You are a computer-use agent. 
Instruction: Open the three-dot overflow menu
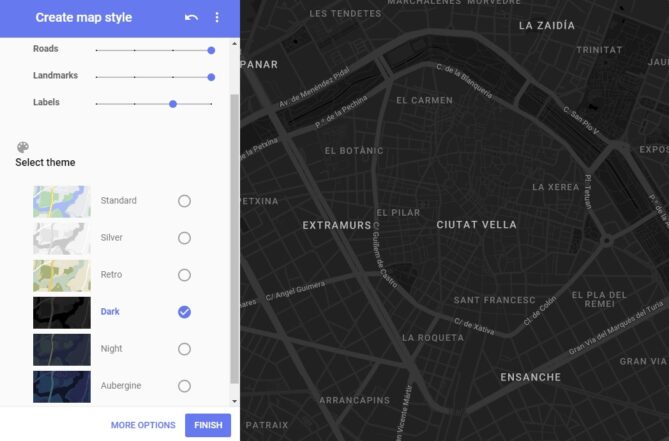218,18
